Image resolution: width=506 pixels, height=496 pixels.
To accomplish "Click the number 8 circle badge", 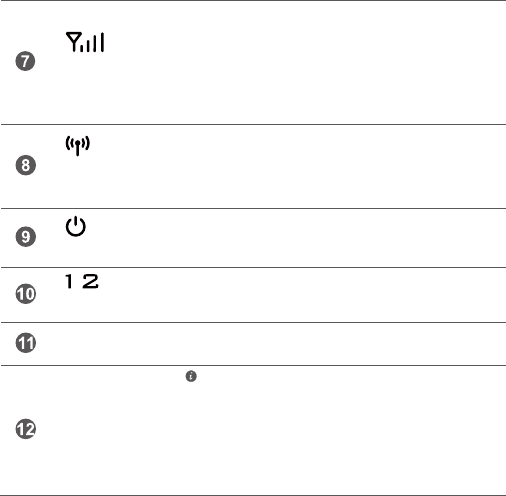I will point(26,165).
